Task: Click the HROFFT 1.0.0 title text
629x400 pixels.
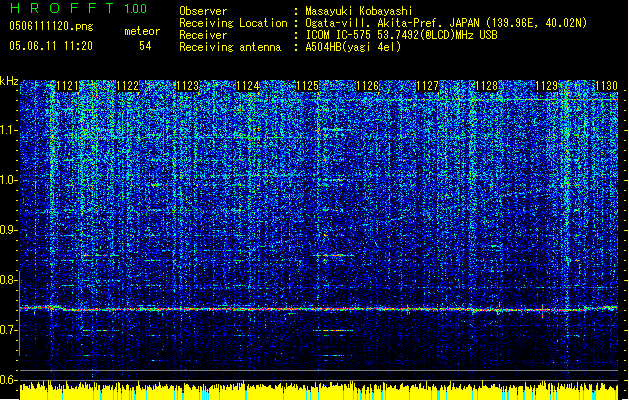Action: click(x=79, y=8)
